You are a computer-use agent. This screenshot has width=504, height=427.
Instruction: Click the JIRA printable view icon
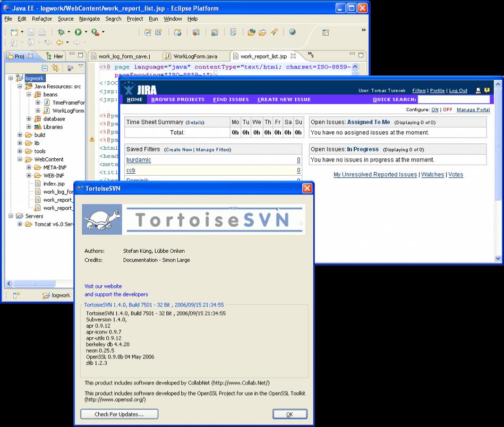click(x=479, y=90)
